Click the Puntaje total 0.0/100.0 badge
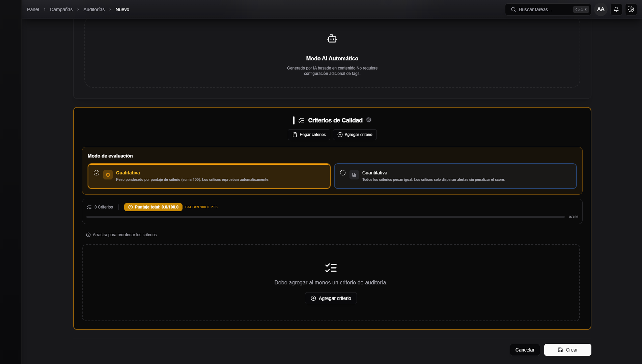Image resolution: width=642 pixels, height=364 pixels. (x=153, y=207)
